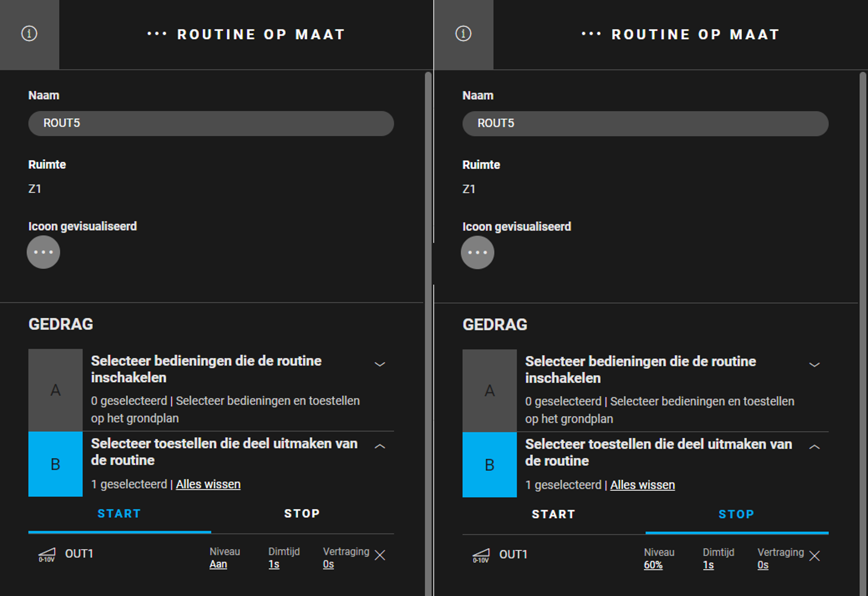Click Alles wissen link in right panel
868x596 pixels.
click(642, 485)
